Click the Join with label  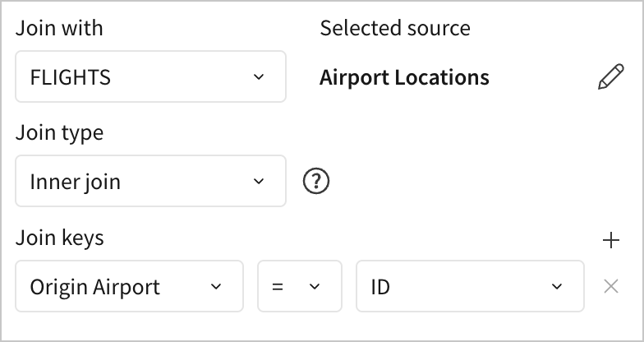click(x=59, y=28)
